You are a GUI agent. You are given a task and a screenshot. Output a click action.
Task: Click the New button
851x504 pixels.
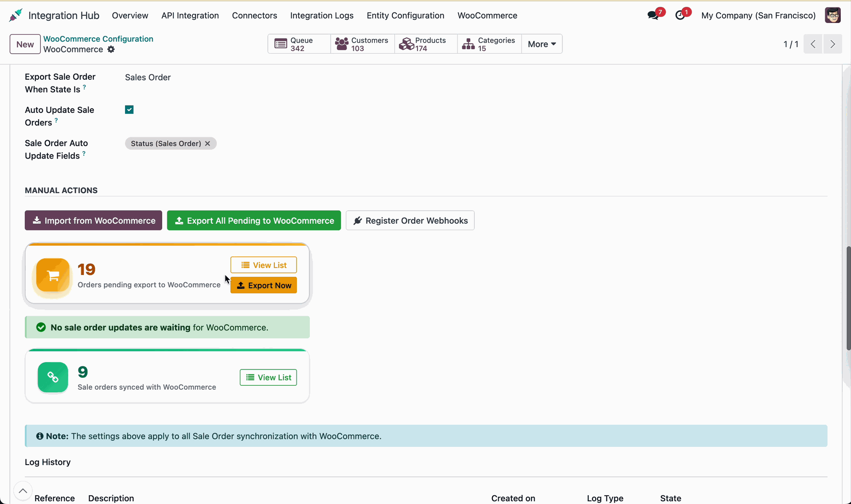coord(25,44)
